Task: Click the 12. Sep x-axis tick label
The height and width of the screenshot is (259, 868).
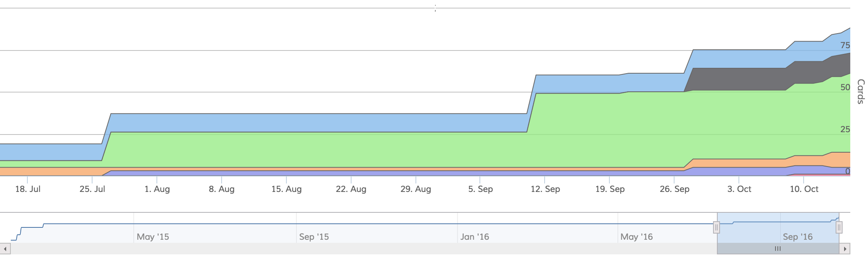Action: [x=545, y=189]
